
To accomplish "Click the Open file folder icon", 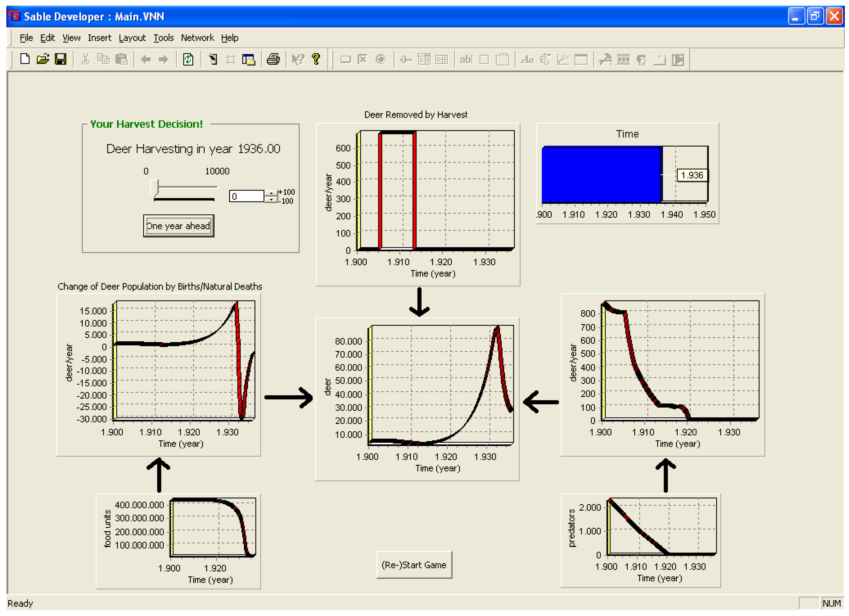I will click(x=43, y=59).
